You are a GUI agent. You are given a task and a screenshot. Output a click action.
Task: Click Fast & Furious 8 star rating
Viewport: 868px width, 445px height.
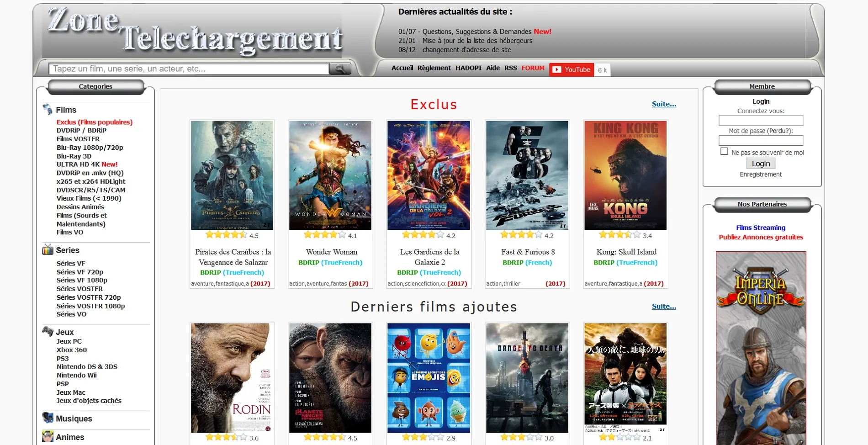coord(521,234)
